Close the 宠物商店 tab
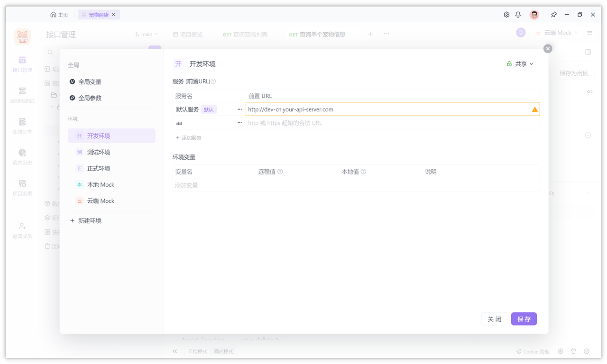This screenshot has width=607, height=364. click(114, 15)
